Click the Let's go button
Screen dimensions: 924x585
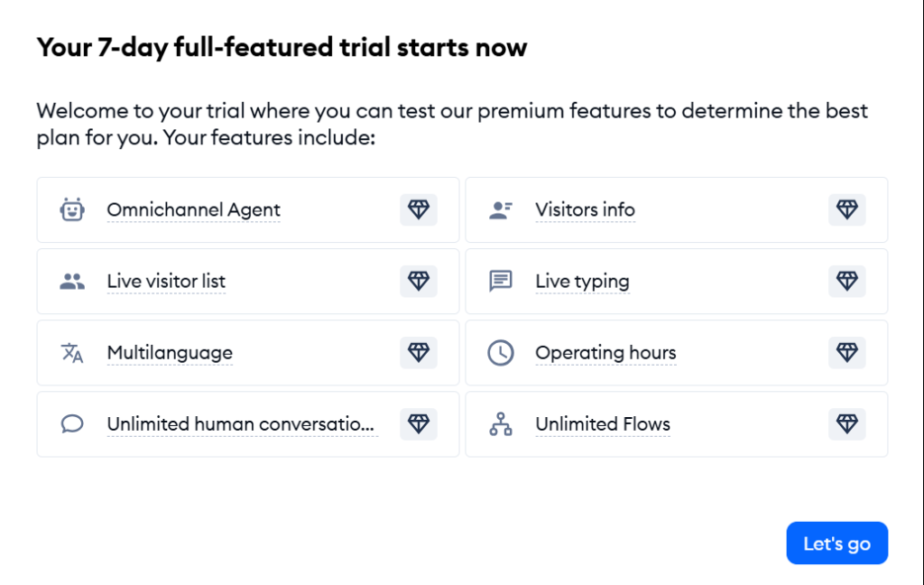coord(836,543)
